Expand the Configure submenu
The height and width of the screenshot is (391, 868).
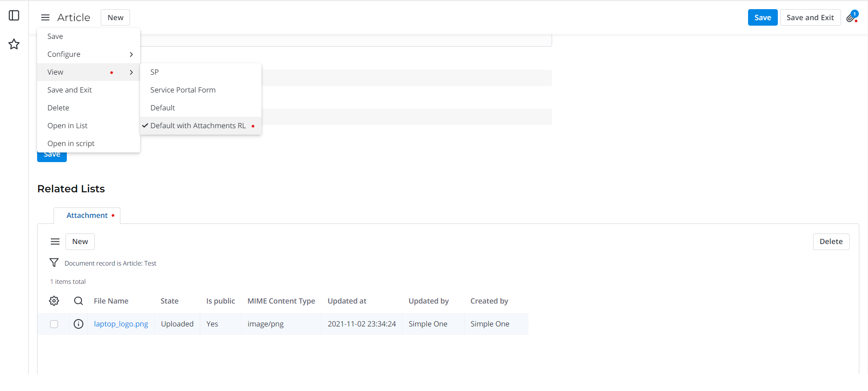pos(88,54)
